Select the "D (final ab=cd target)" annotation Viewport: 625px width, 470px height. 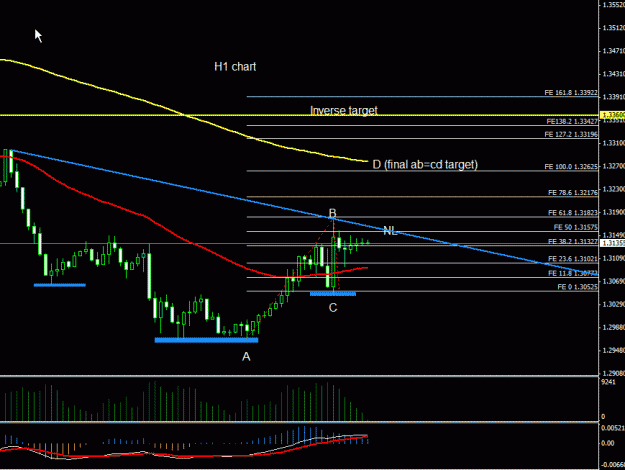425,164
